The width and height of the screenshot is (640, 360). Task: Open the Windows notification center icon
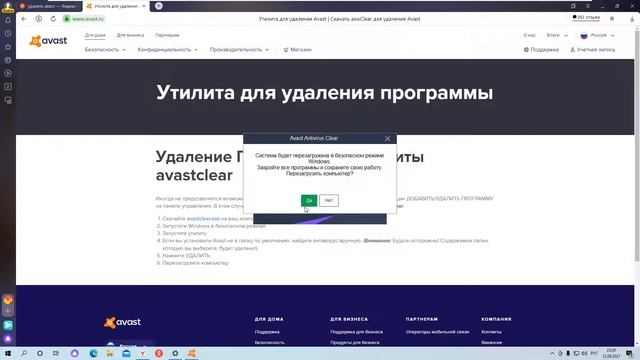point(629,353)
